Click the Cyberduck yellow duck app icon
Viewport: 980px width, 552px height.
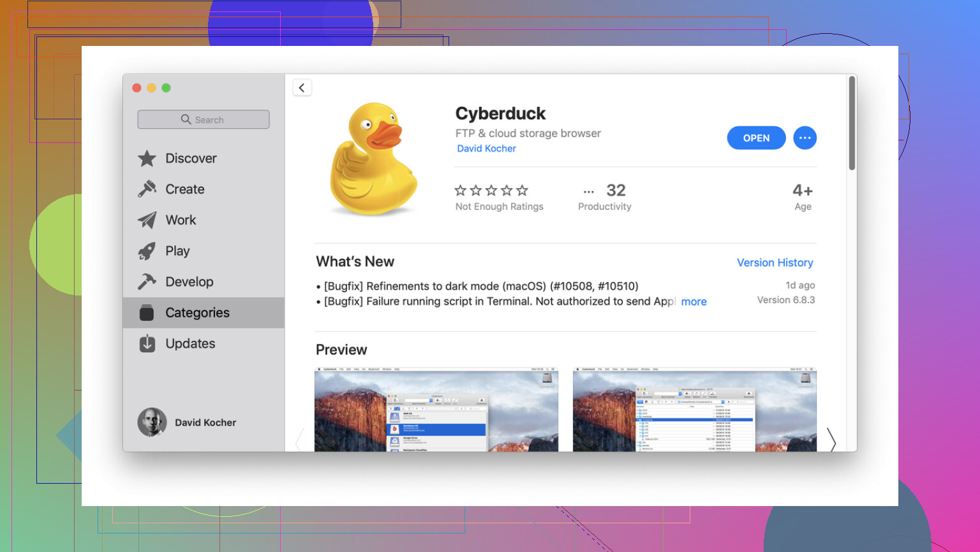click(373, 160)
